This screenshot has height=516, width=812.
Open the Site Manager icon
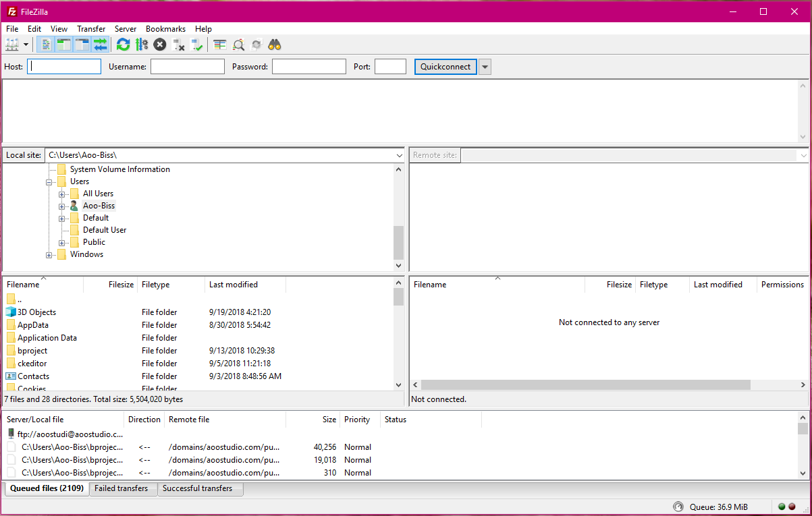pos(12,45)
